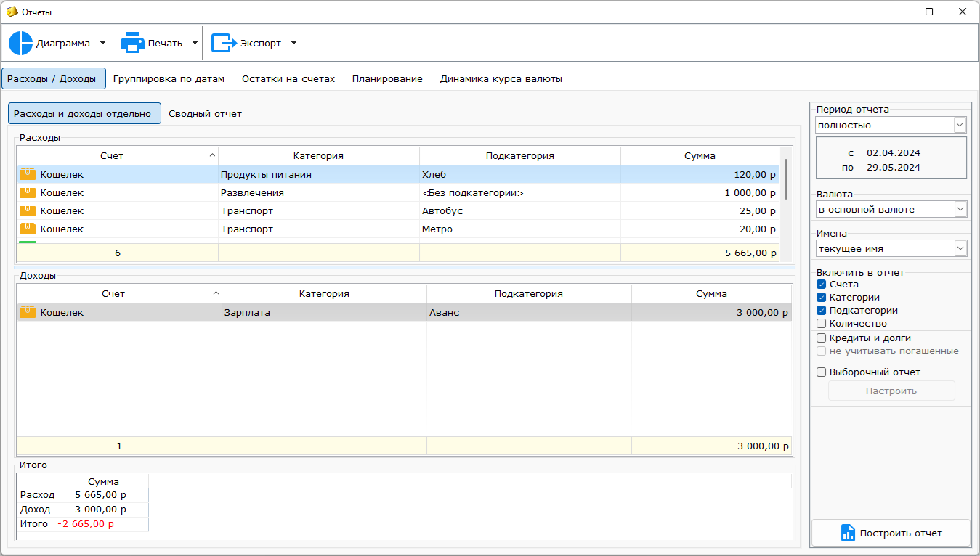Click the Диаграмма toolbar button label

coord(63,44)
